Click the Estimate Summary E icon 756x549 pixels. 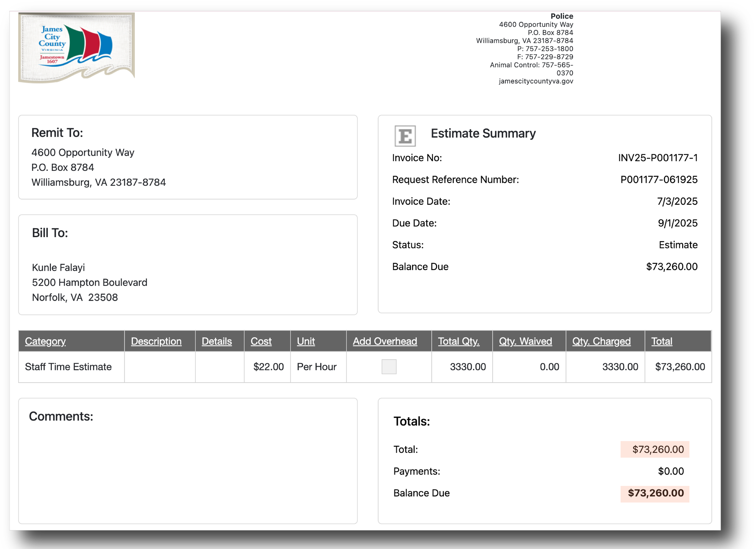[x=405, y=136]
